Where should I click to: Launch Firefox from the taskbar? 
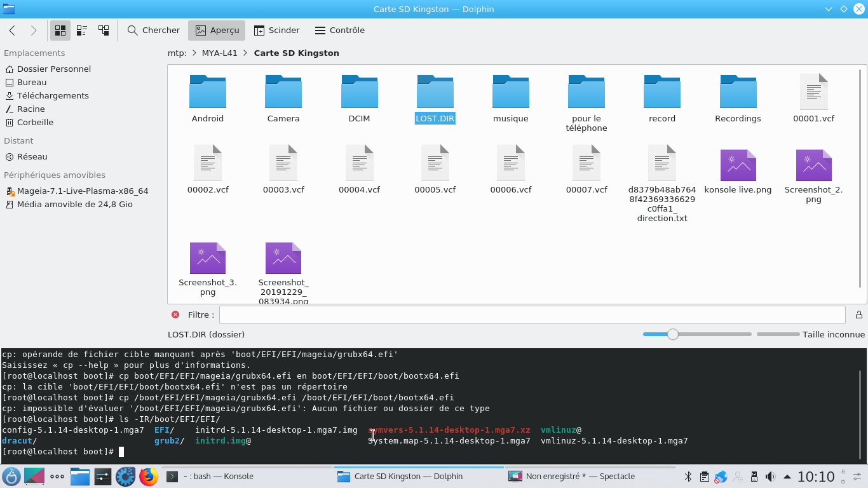pyautogui.click(x=148, y=477)
